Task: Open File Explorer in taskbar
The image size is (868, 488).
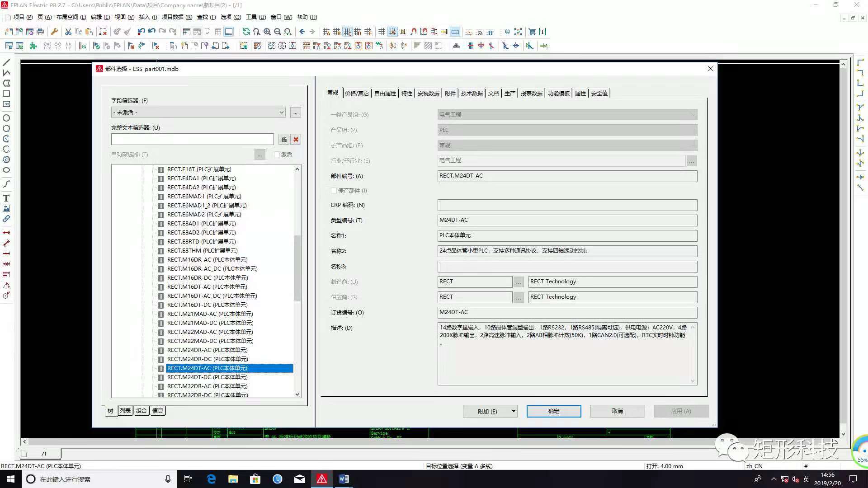Action: (x=233, y=479)
